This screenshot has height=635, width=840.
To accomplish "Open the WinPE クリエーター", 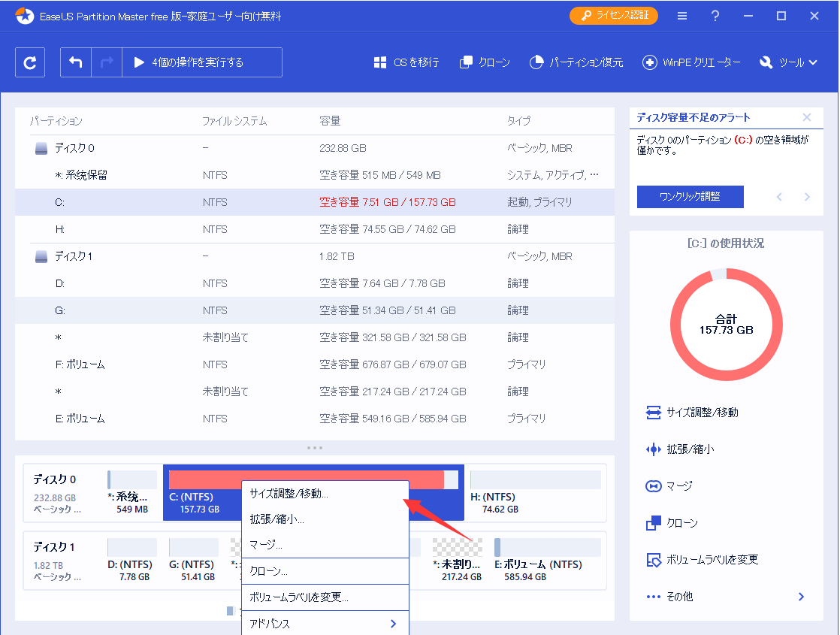I will 691,62.
